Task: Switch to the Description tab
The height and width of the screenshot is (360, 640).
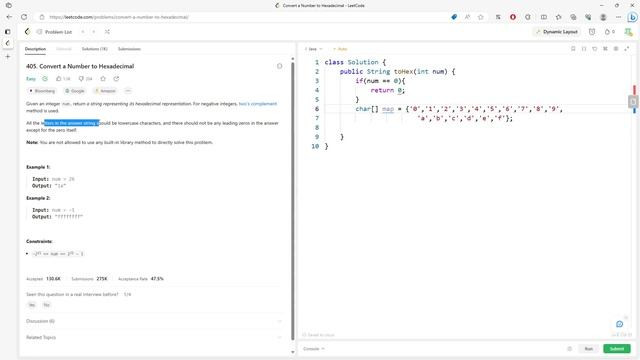Action: click(x=35, y=49)
